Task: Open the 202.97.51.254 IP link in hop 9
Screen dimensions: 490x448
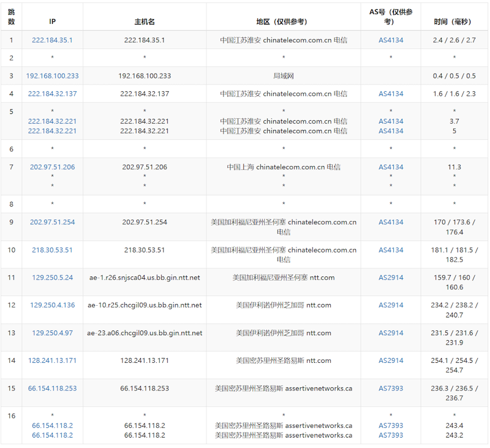Action: pos(52,222)
